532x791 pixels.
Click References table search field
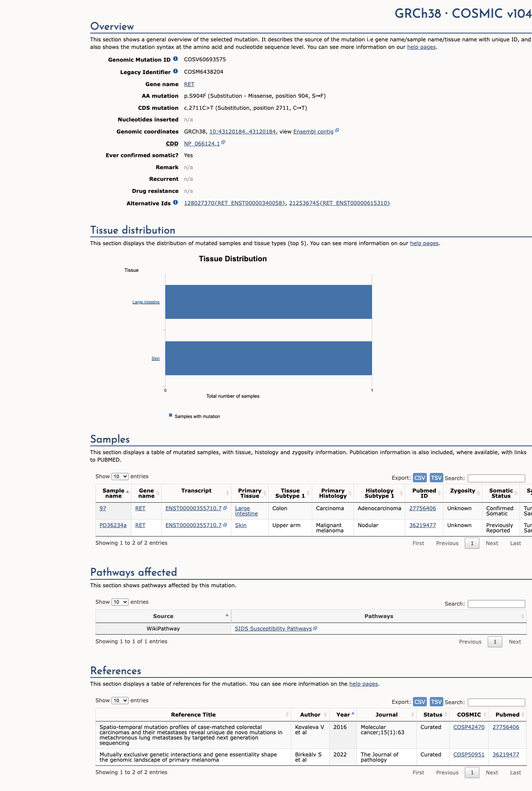[x=496, y=702]
